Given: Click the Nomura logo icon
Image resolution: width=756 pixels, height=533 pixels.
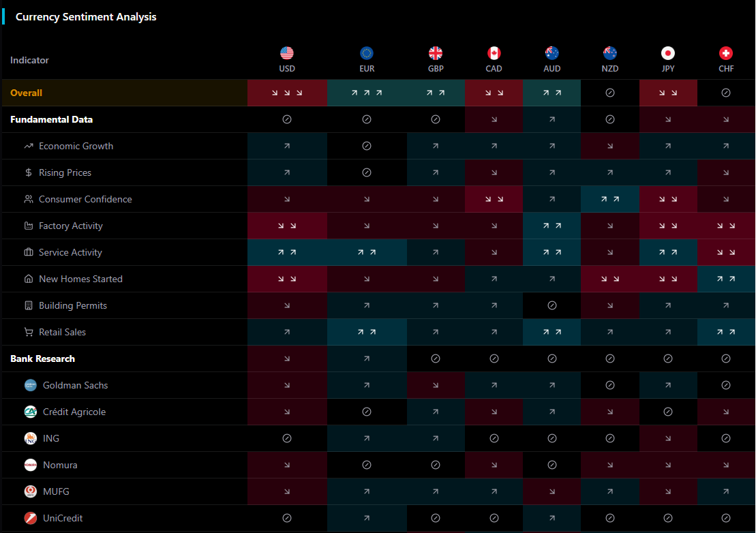Looking at the screenshot, I should [x=30, y=465].
